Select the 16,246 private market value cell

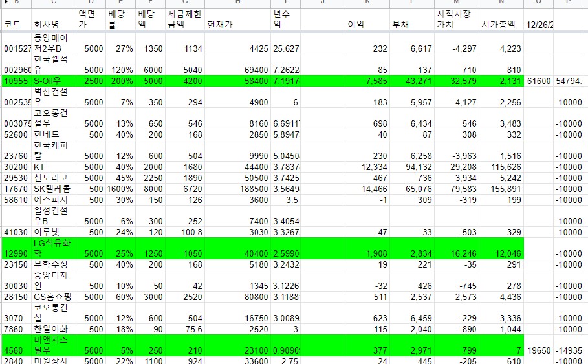(457, 248)
